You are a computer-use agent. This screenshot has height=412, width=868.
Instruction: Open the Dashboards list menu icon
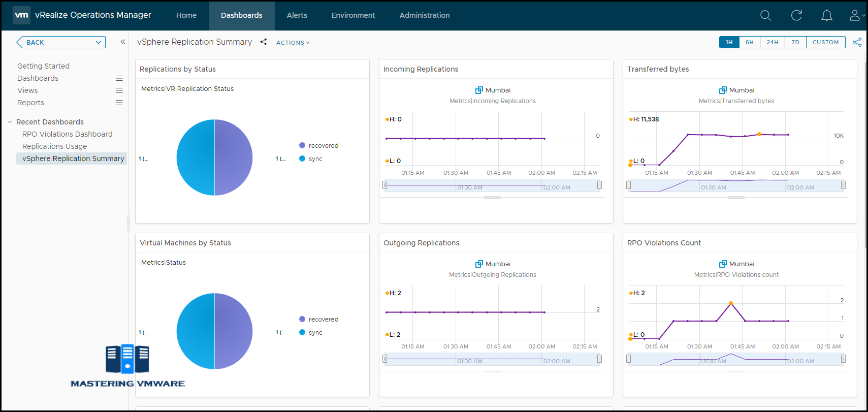click(x=119, y=78)
